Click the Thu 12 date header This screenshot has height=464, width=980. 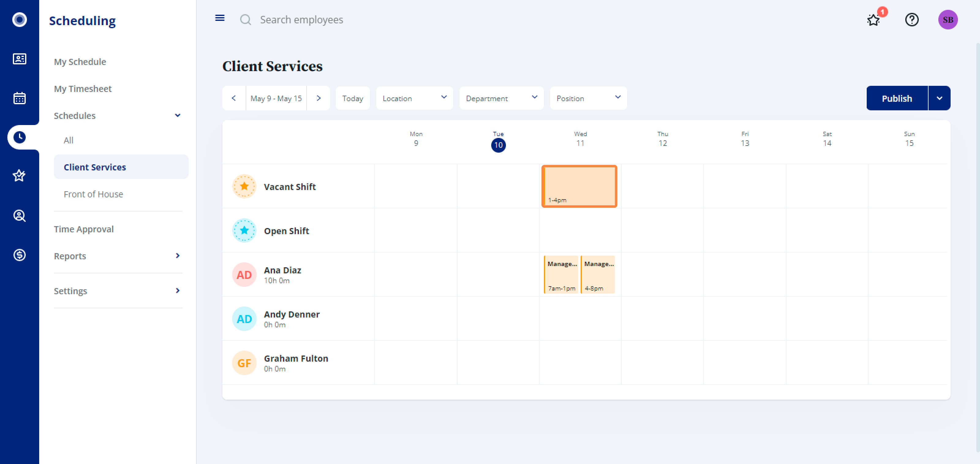[662, 139]
